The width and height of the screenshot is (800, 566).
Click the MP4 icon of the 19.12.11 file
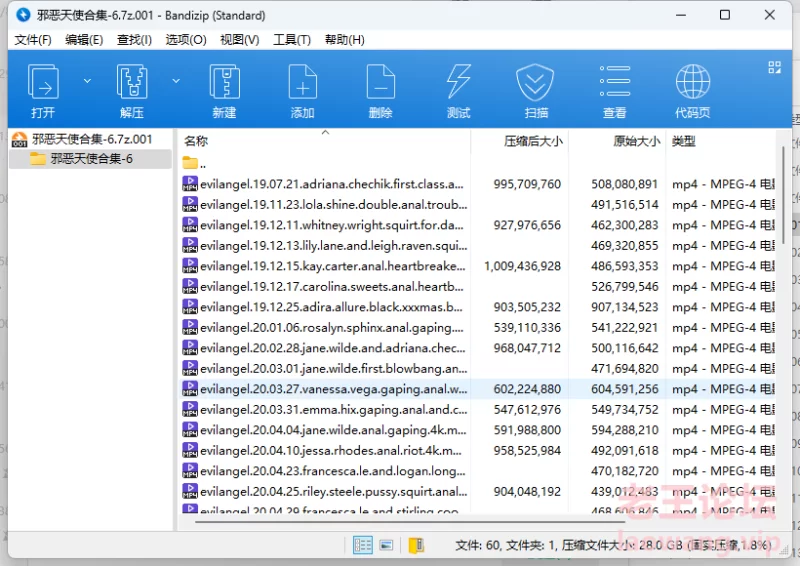pos(190,225)
